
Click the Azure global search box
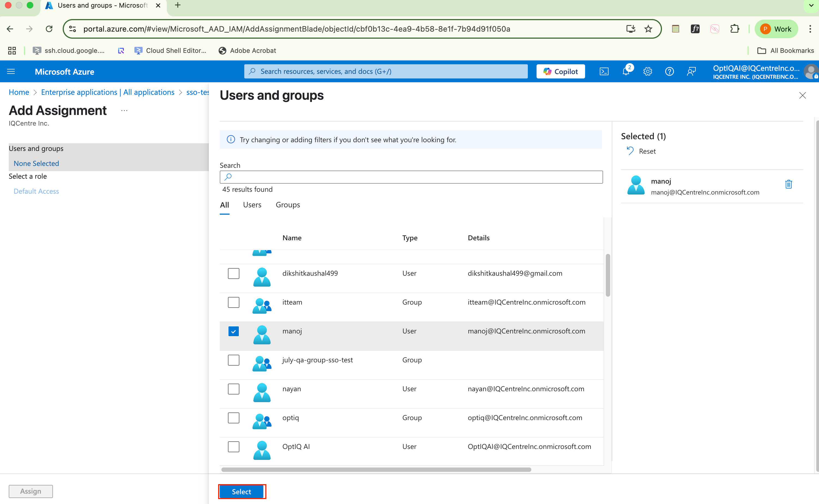point(386,71)
